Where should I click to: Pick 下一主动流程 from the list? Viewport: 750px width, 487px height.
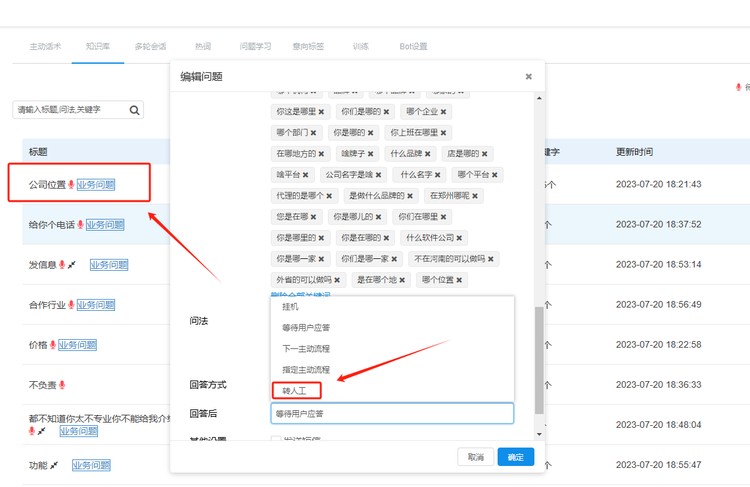(306, 349)
